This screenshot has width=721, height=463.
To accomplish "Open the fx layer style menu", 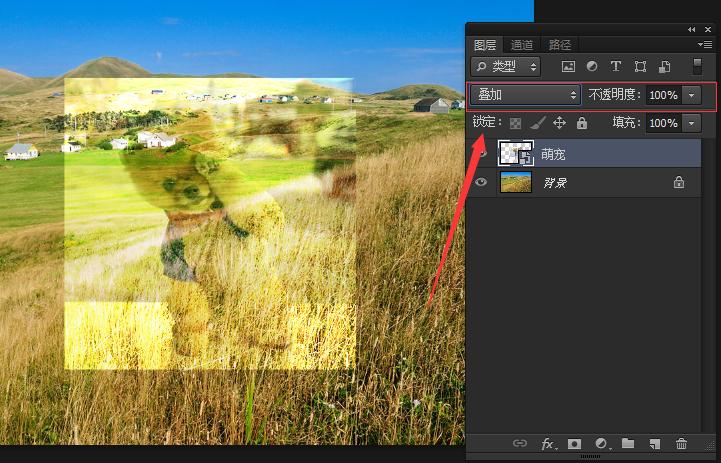I will tap(548, 443).
